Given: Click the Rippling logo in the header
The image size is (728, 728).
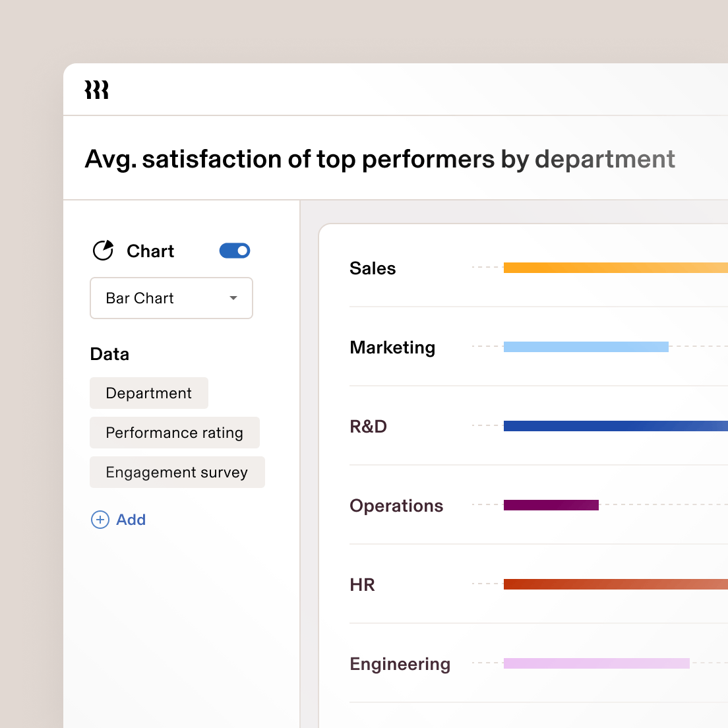Looking at the screenshot, I should [x=97, y=90].
